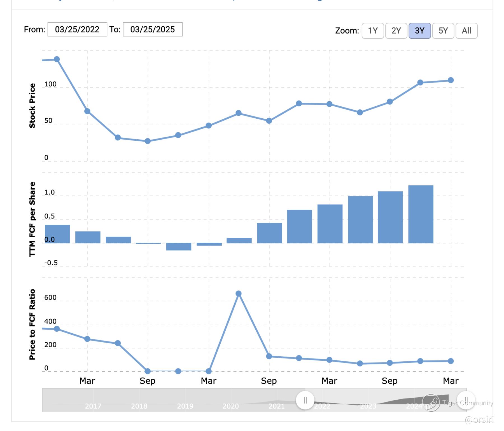This screenshot has width=504, height=431.
Task: Click the Price to FCF peak point above 600
Action: click(239, 294)
